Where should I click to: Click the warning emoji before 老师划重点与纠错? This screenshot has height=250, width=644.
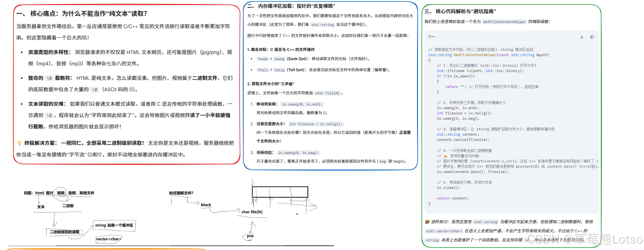(445, 156)
